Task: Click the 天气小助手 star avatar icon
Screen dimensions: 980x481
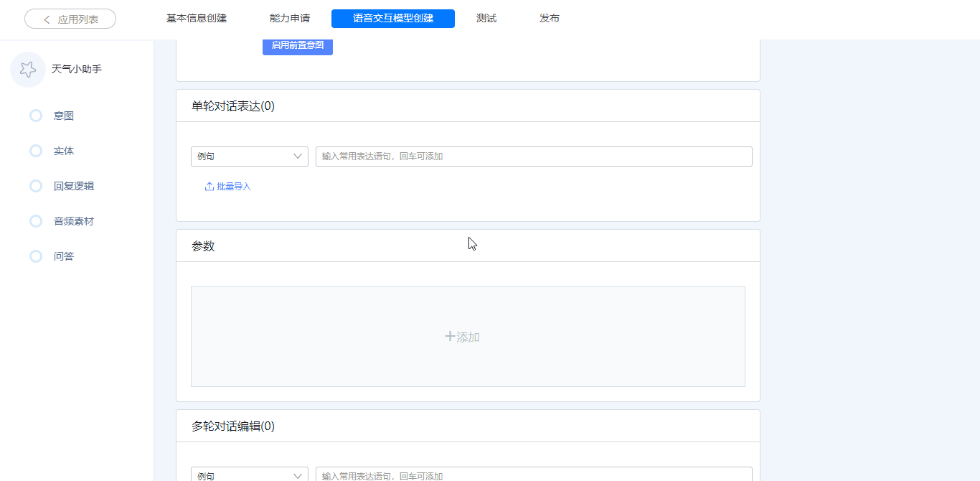Action: pyautogui.click(x=28, y=70)
